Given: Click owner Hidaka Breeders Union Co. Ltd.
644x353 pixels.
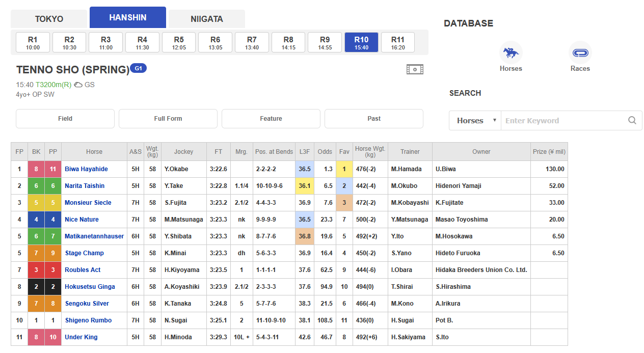Looking at the screenshot, I should coord(481,270).
